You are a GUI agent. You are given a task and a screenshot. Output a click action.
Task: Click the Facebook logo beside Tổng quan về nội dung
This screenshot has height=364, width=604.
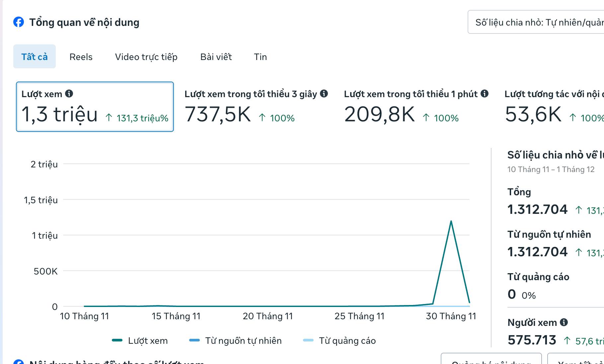[x=19, y=22]
